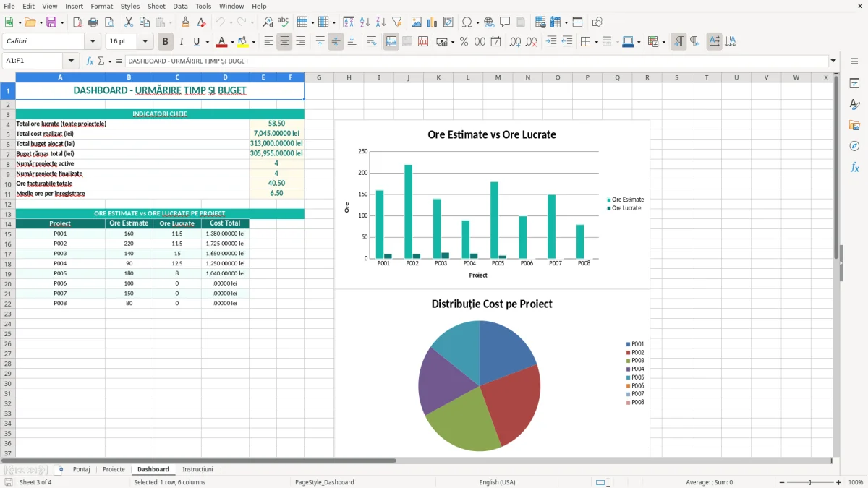
Task: Click English (USA) language in status bar
Action: [x=498, y=482]
